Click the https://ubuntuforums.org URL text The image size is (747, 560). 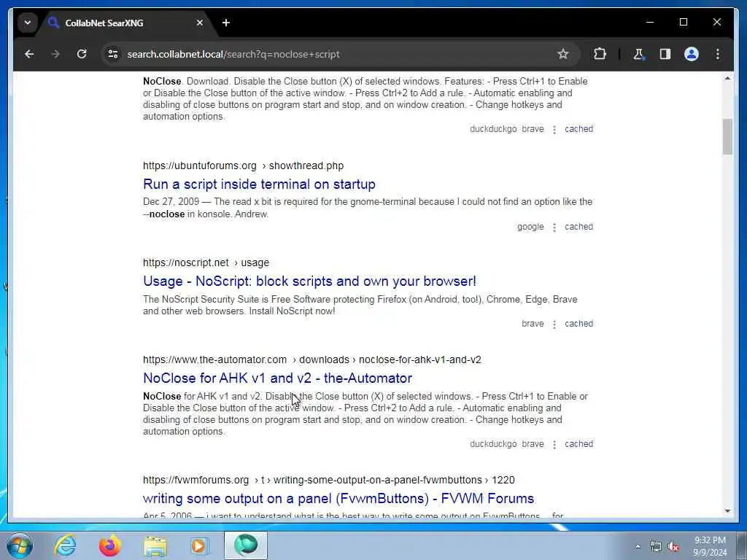pos(200,166)
